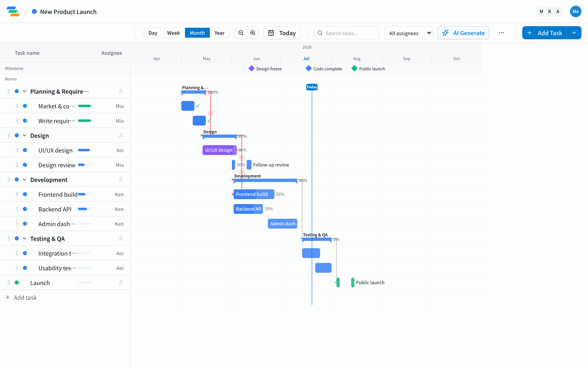This screenshot has height=368, width=588.
Task: Select the Month view tab
Action: [197, 33]
